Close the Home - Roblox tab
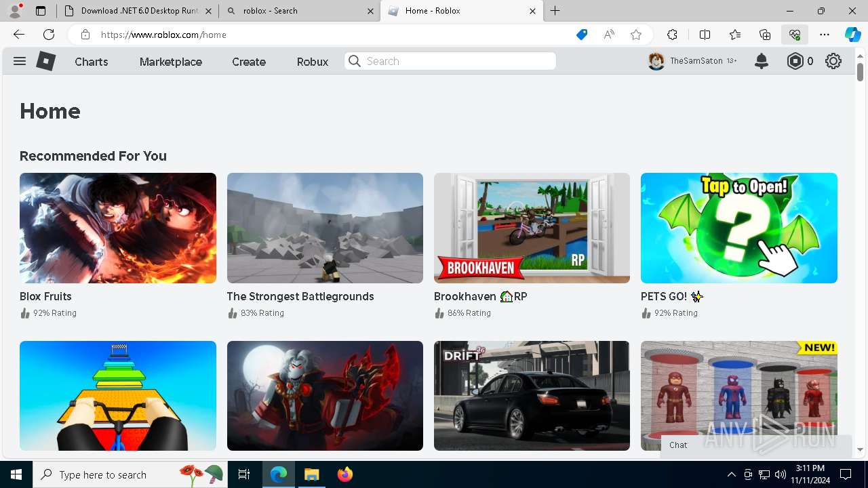 [x=532, y=11]
